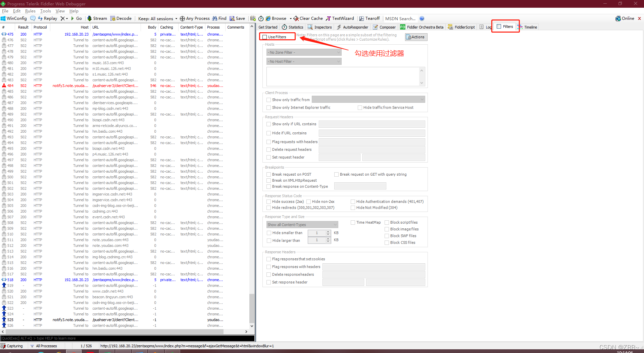Clear Cache from toolbar
644x353 pixels.
point(308,18)
